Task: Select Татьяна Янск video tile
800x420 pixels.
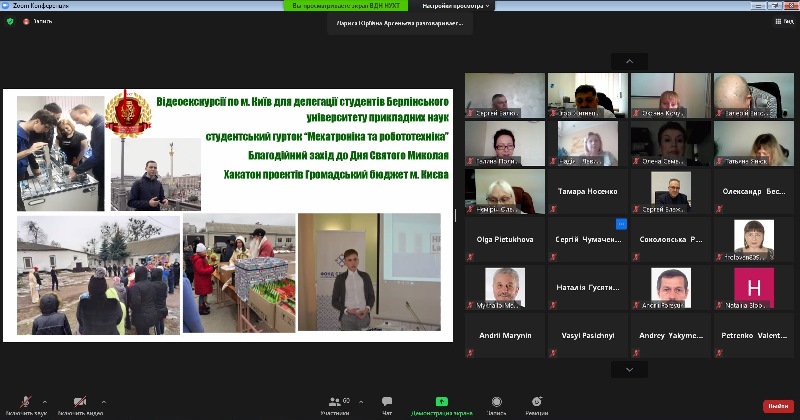Action: 754,143
